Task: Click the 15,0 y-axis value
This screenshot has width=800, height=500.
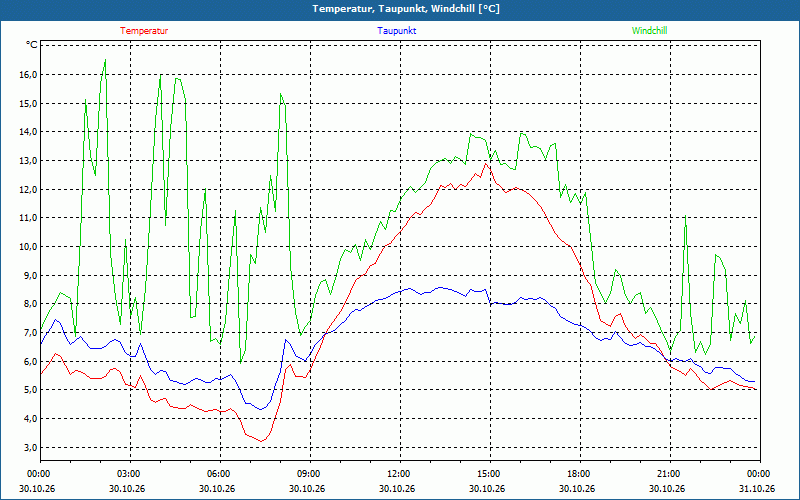Action: pos(29,104)
